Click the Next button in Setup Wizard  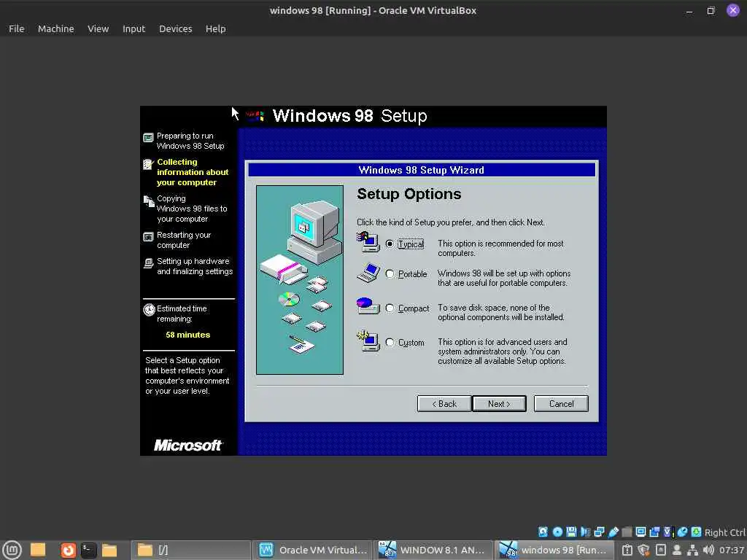point(499,404)
